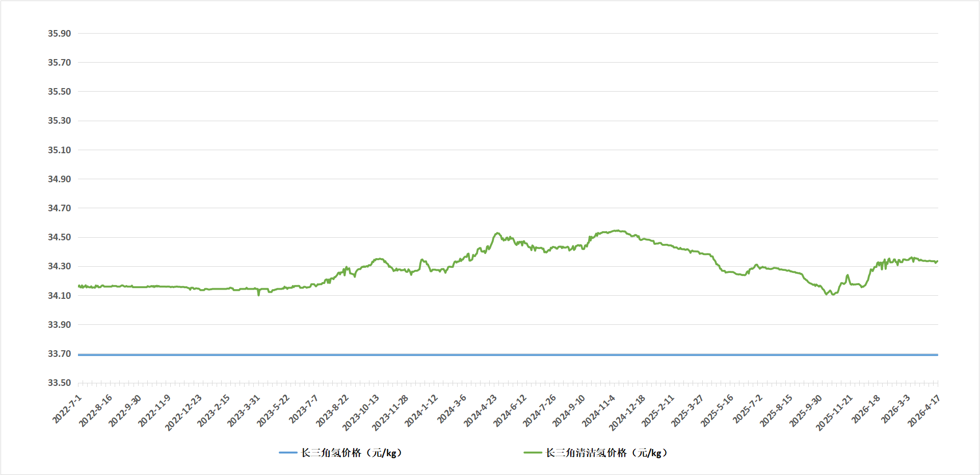The image size is (980, 475).
Task: Click the 34.50 y-axis label
Action: 59,237
